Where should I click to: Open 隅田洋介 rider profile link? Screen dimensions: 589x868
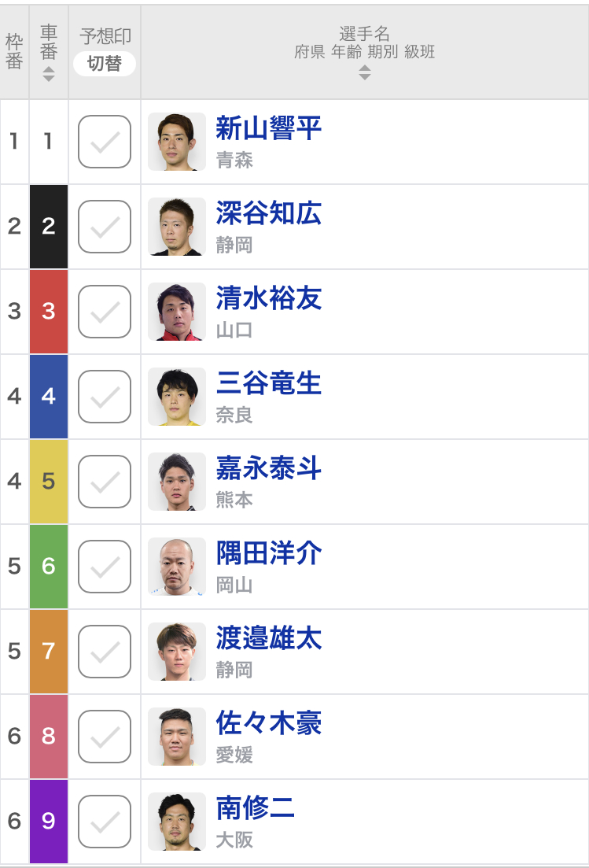point(269,553)
